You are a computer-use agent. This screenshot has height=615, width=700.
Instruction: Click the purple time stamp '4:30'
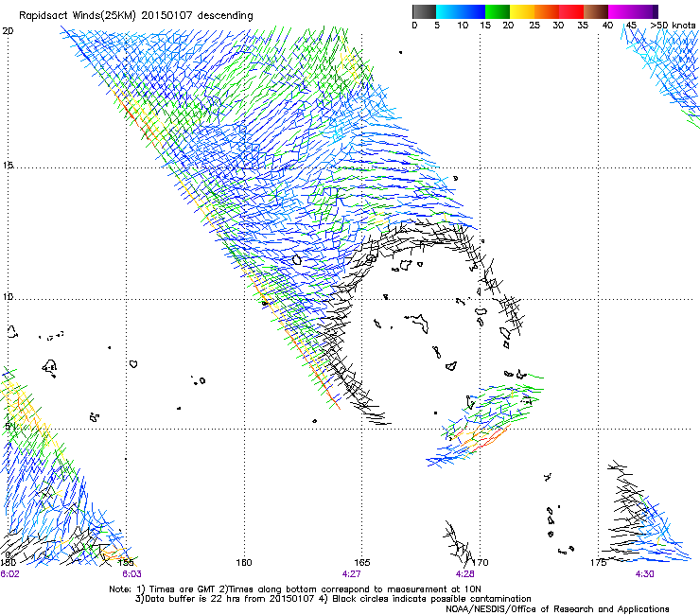pos(644,574)
